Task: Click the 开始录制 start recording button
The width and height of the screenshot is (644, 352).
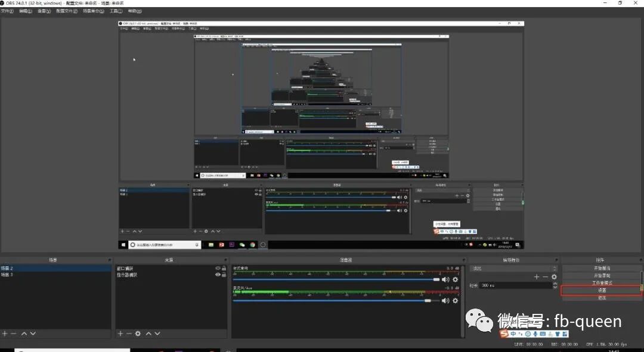Action: tap(602, 276)
